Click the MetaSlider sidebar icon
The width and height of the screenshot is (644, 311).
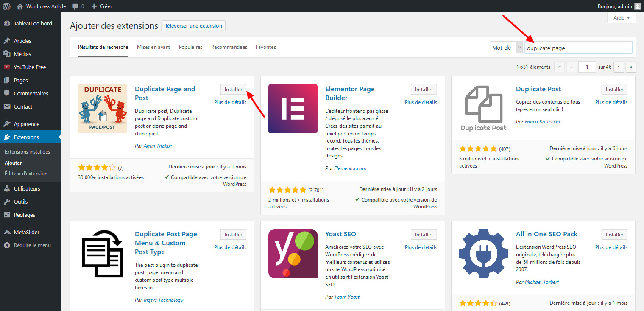pos(7,232)
